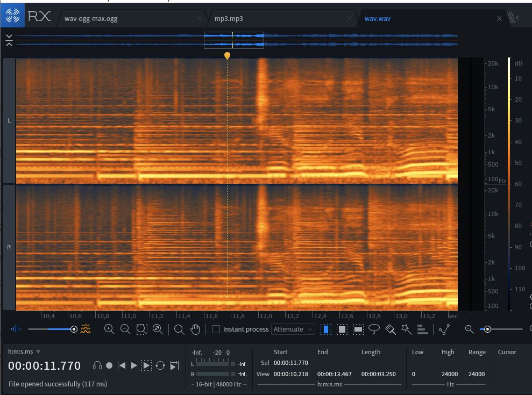This screenshot has height=395, width=532.
Task: Activate the Brush selection tool
Action: coord(391,329)
